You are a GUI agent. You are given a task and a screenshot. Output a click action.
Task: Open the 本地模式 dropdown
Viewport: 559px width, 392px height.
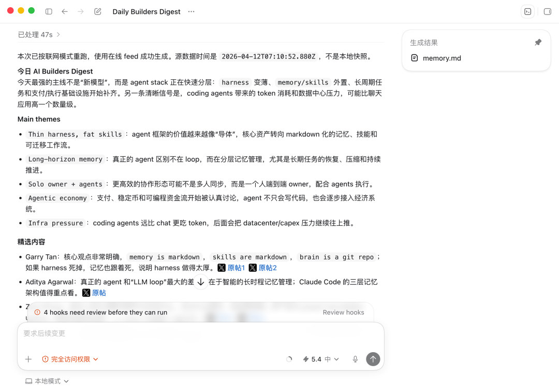coord(47,381)
